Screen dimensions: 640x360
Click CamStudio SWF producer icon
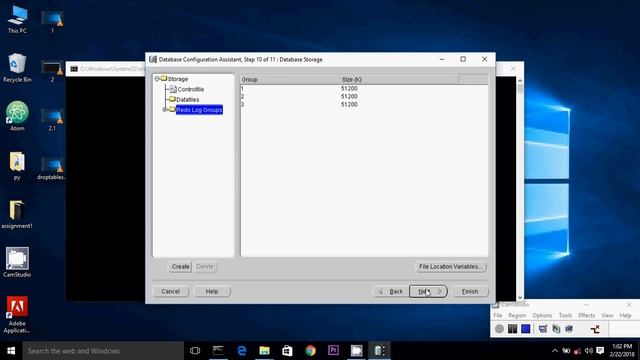[569, 329]
